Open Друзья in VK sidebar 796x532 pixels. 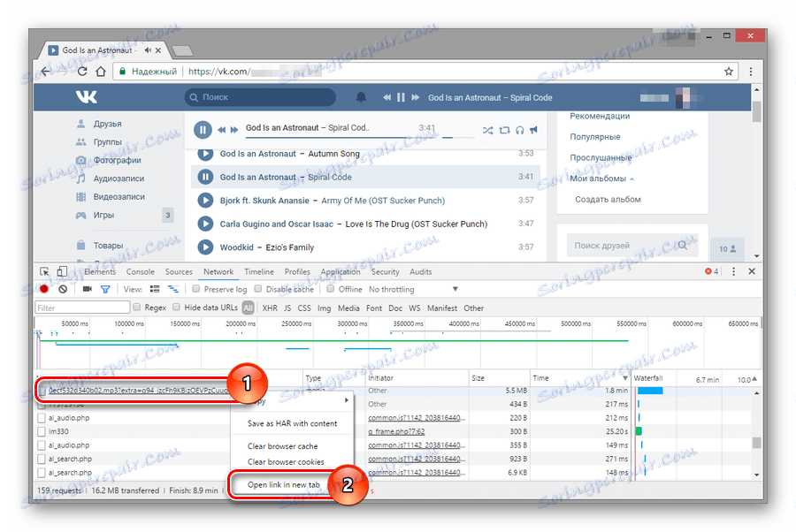pos(107,124)
